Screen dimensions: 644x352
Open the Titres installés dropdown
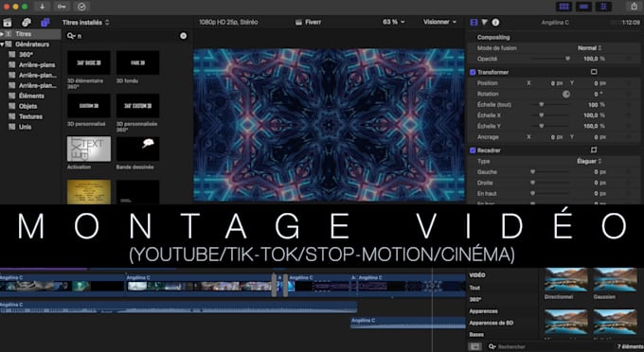(x=86, y=22)
